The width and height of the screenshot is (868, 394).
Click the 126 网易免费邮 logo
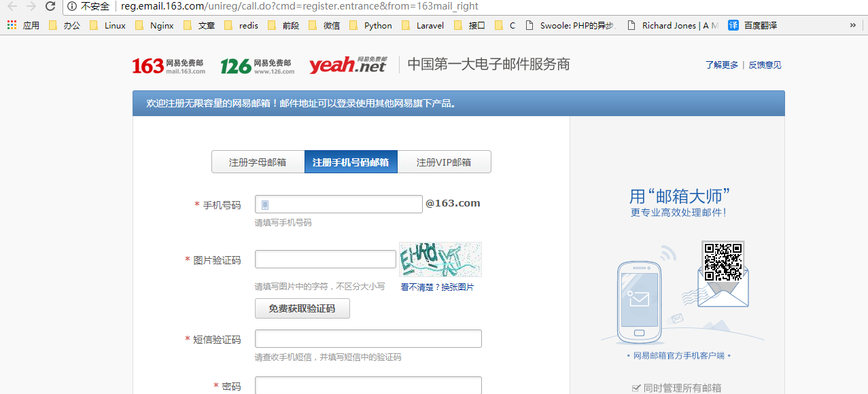[x=257, y=66]
